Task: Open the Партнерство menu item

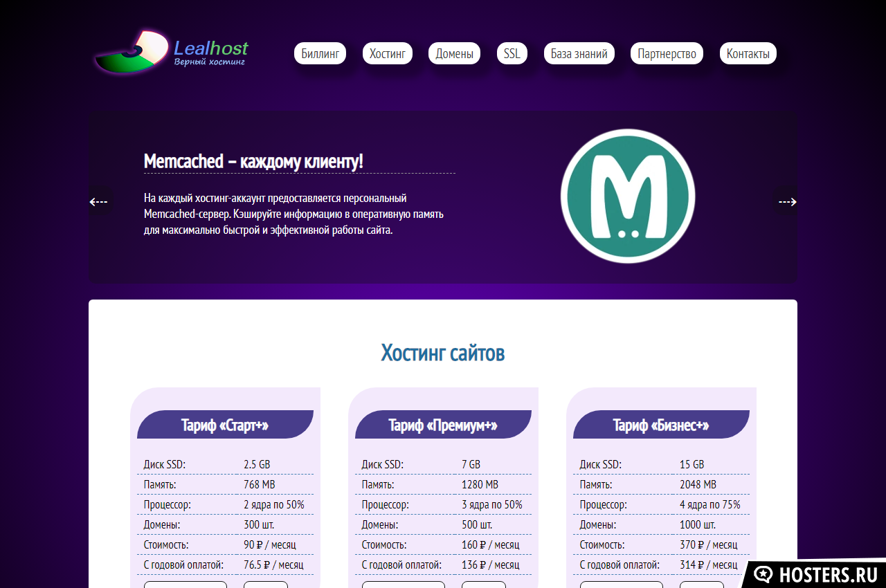Action: (x=667, y=53)
